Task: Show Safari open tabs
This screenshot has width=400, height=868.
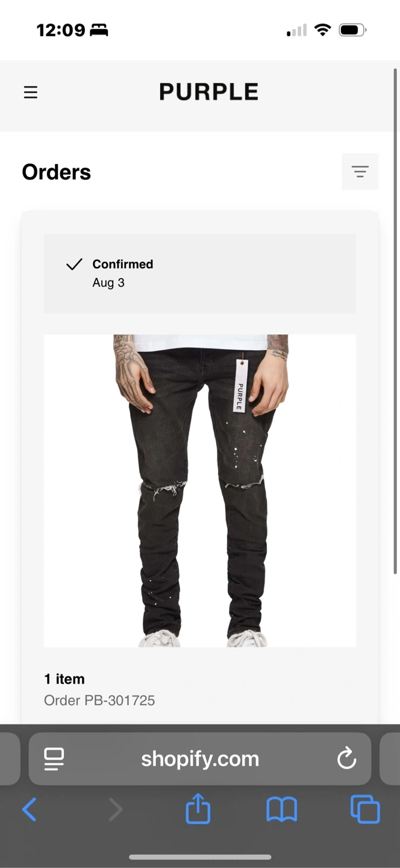Action: tap(365, 809)
